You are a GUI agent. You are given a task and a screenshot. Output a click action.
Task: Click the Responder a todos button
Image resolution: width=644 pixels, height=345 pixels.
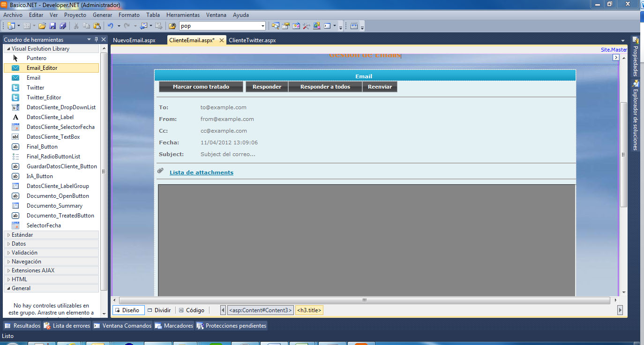pos(325,87)
